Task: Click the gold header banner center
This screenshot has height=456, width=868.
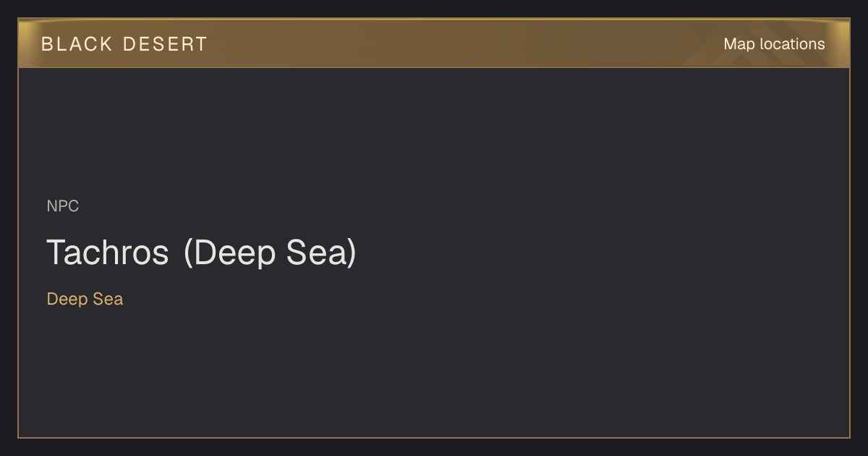Action: (x=434, y=43)
